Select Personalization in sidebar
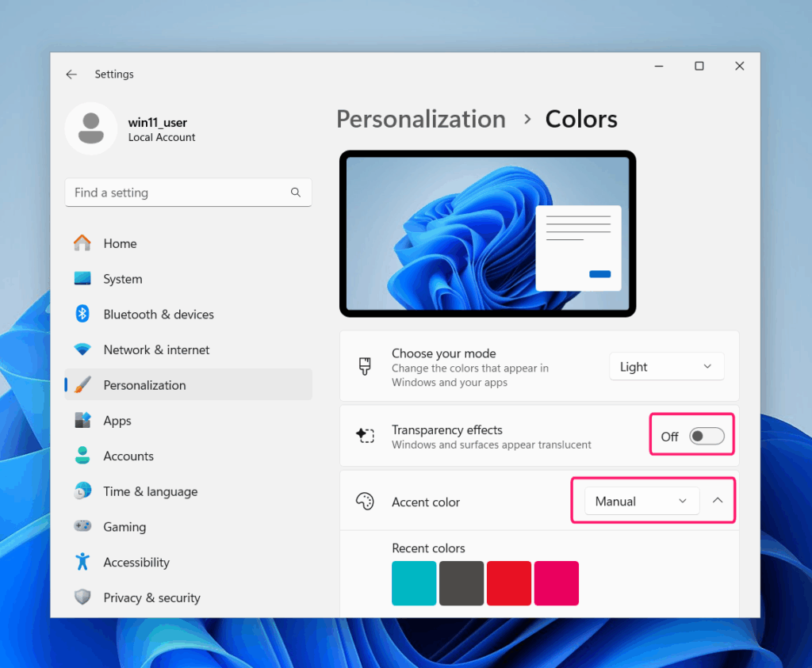Image resolution: width=812 pixels, height=668 pixels. [188, 384]
